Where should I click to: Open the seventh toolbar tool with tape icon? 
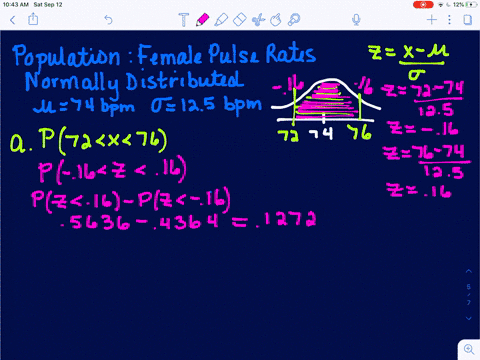click(294, 20)
